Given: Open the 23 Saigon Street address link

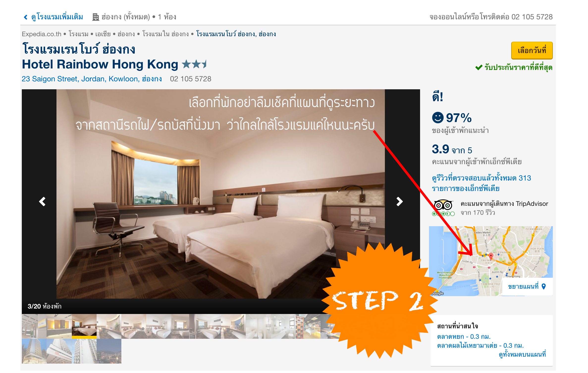Looking at the screenshot, I should coord(92,79).
